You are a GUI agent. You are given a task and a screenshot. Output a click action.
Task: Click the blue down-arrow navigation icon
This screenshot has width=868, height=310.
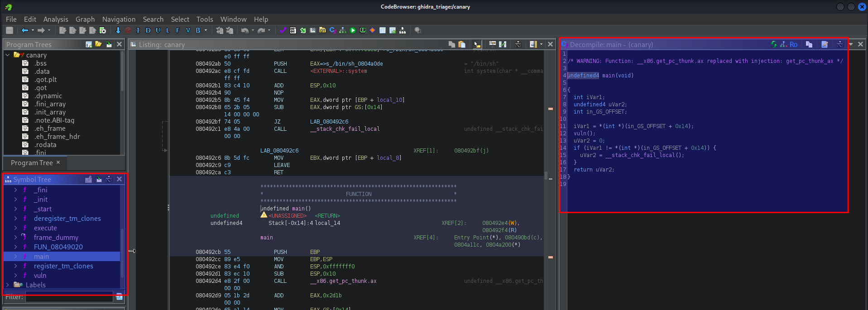(118, 30)
